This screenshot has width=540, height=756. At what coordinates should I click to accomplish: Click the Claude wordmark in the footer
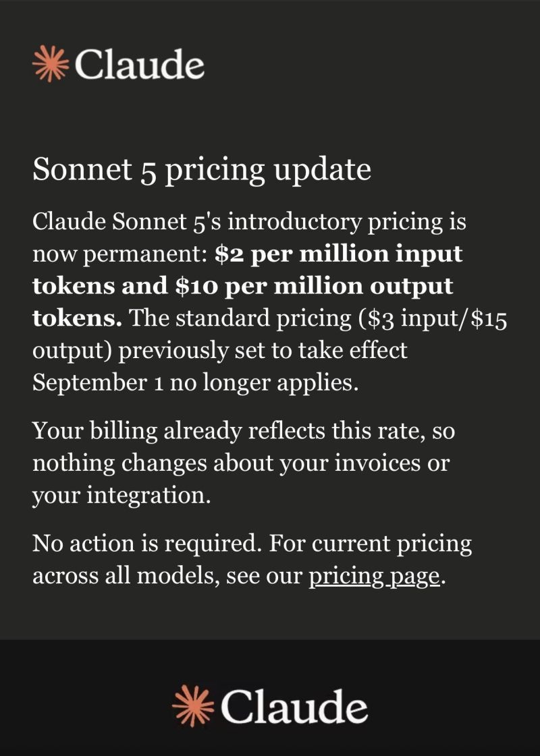click(x=294, y=706)
